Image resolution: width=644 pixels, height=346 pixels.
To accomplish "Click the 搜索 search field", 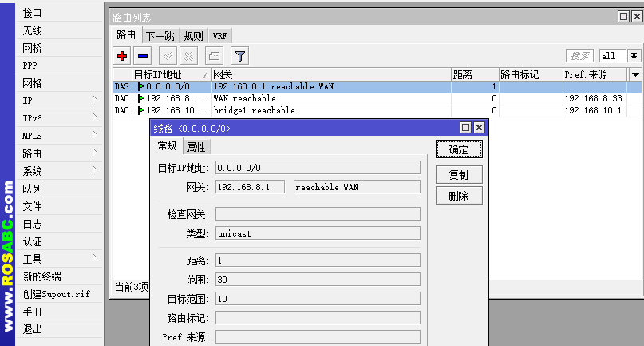I will (579, 56).
